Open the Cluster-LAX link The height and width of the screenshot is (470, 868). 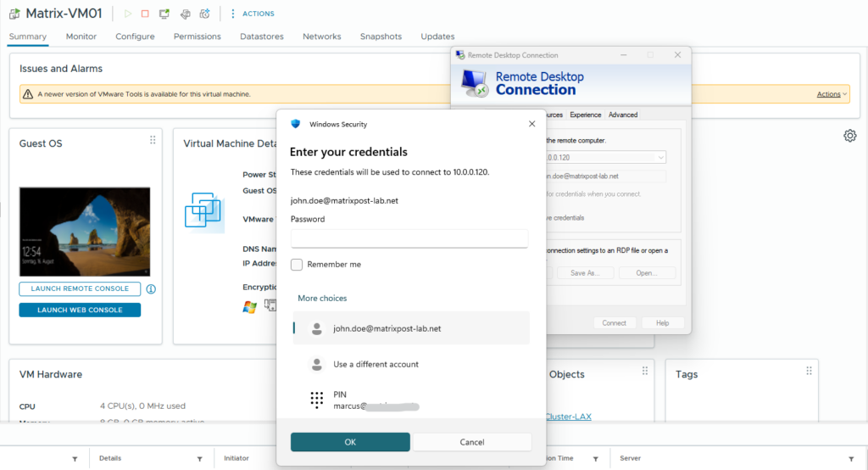pyautogui.click(x=569, y=417)
